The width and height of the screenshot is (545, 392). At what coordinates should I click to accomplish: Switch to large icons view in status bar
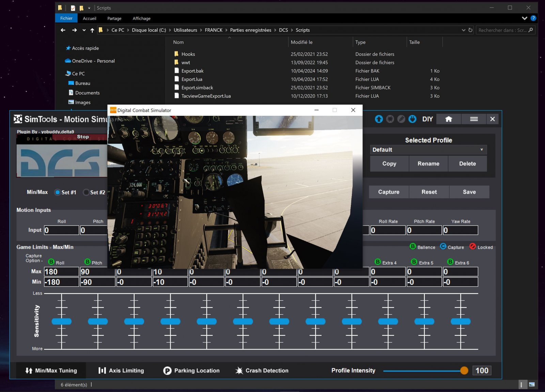pos(532,385)
